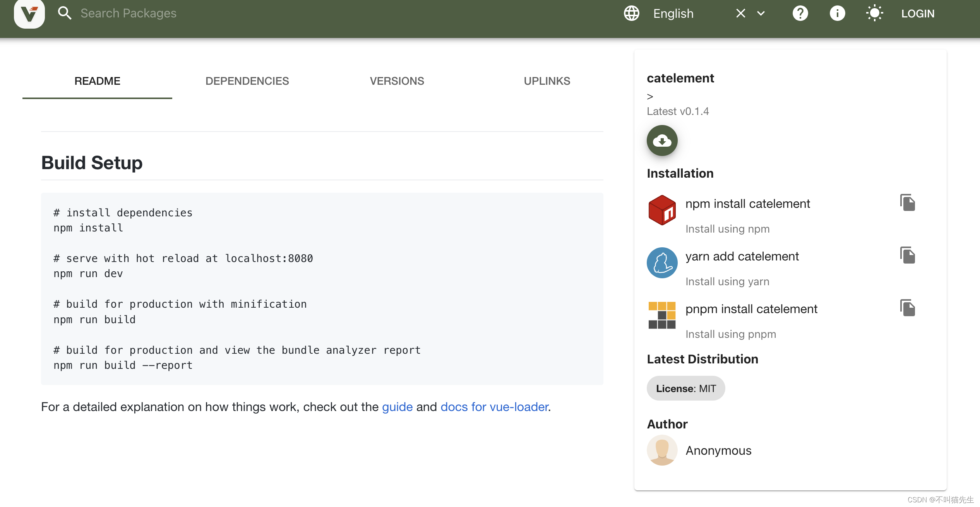The width and height of the screenshot is (980, 507).
Task: Click the 'npm run build --report' code line
Action: (123, 365)
